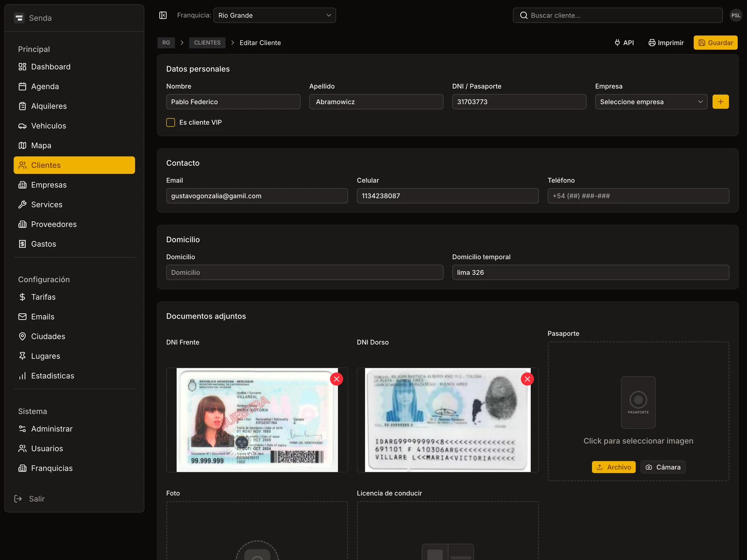Open the PSL user avatar
Viewport: 747px width, 560px height.
[x=735, y=15]
